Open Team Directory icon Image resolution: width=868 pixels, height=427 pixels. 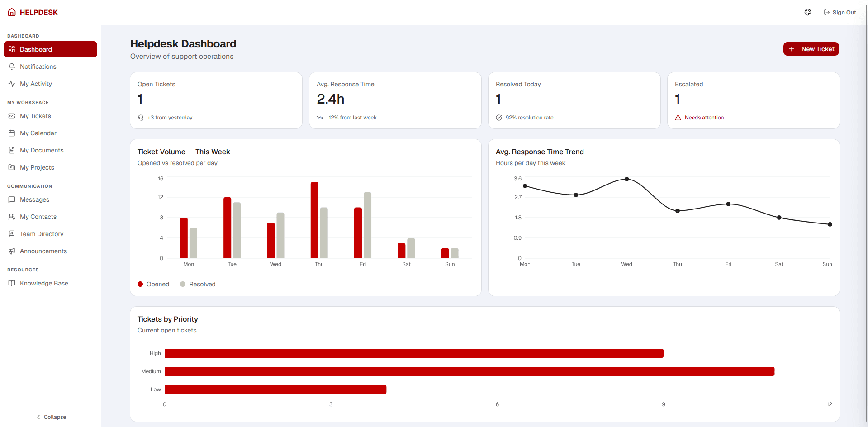pyautogui.click(x=12, y=234)
